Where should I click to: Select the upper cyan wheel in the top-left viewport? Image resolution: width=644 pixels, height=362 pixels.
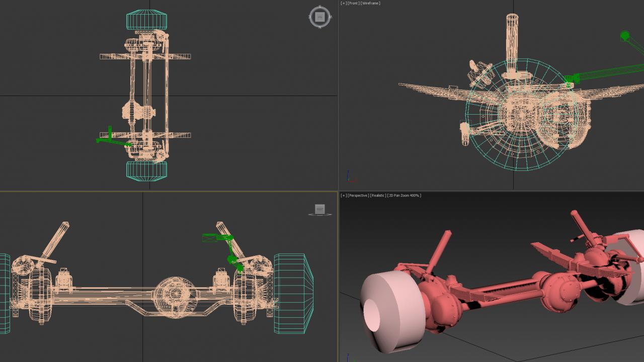click(146, 21)
